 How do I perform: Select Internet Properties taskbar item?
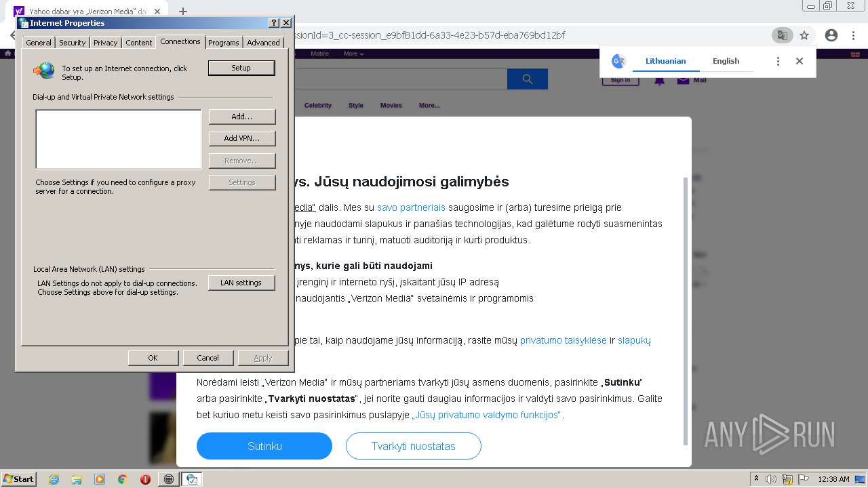[192, 479]
